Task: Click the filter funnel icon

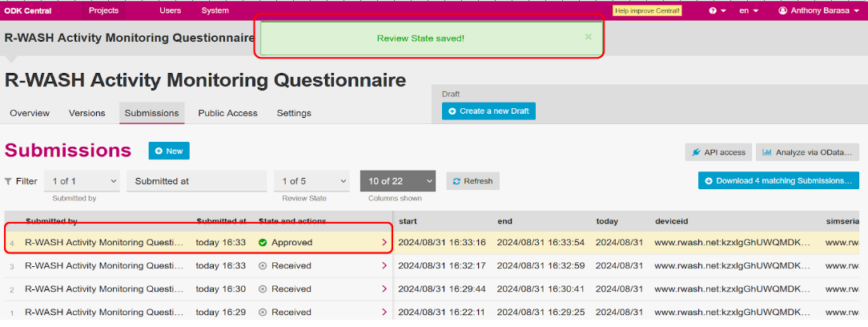Action: point(9,181)
